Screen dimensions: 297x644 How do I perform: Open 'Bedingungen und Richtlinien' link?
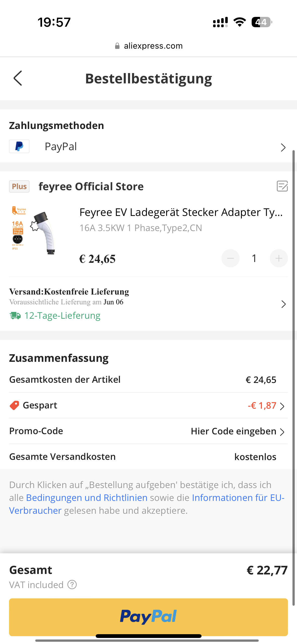pyautogui.click(x=87, y=498)
